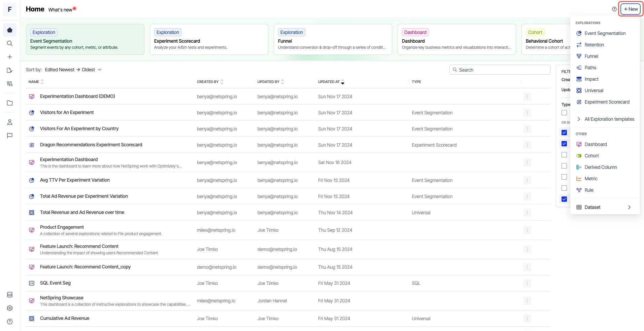Open the Funnel exploration card
Viewport: 644px width, 331px height.
(333, 39)
